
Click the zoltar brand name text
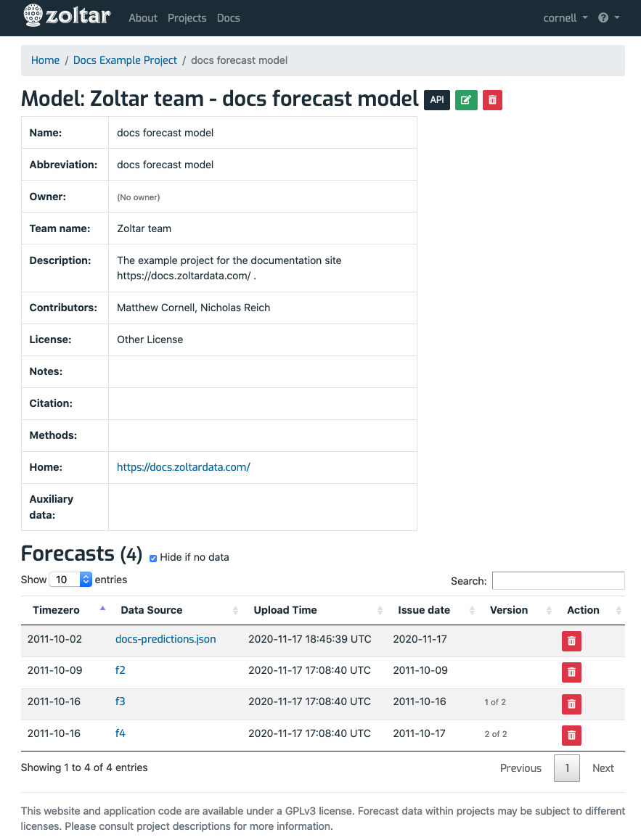[x=78, y=15]
